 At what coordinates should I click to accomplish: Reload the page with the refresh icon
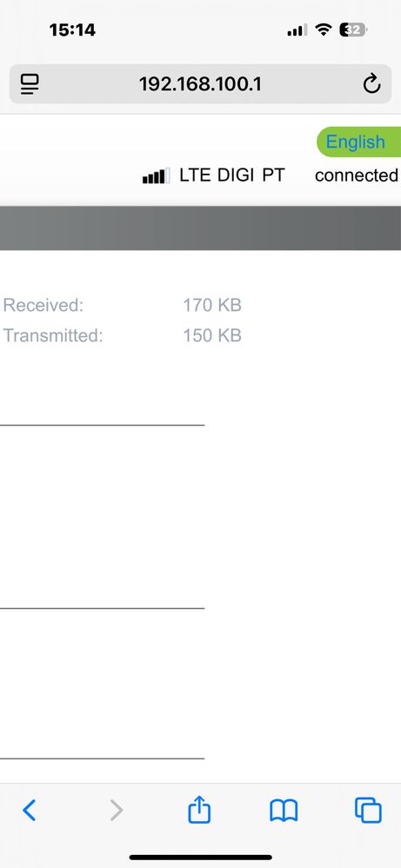371,83
